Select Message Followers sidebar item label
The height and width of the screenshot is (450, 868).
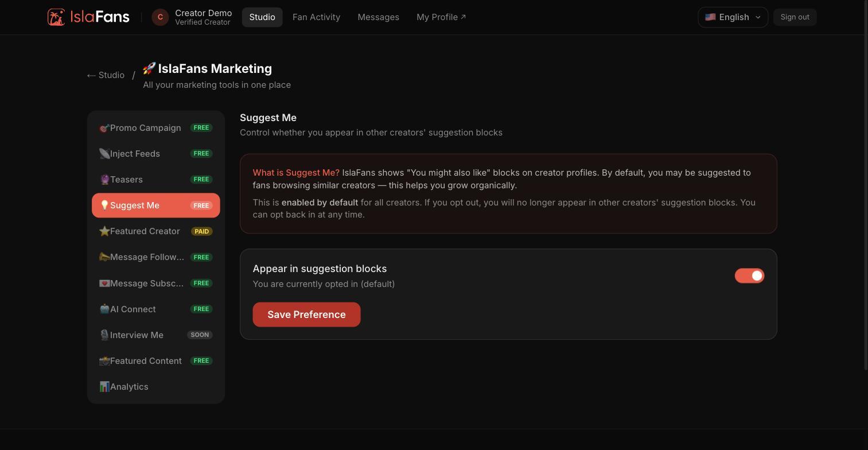147,257
